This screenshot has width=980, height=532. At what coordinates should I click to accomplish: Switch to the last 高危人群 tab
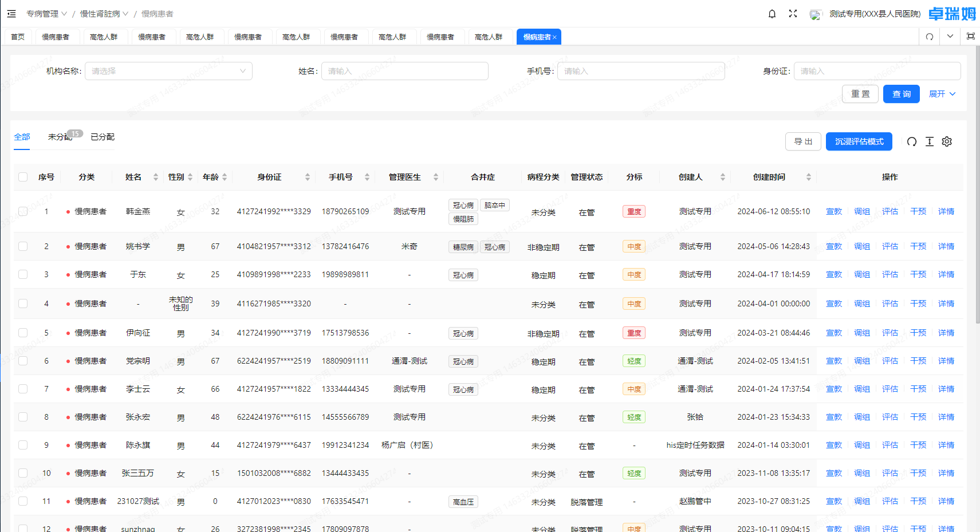489,37
